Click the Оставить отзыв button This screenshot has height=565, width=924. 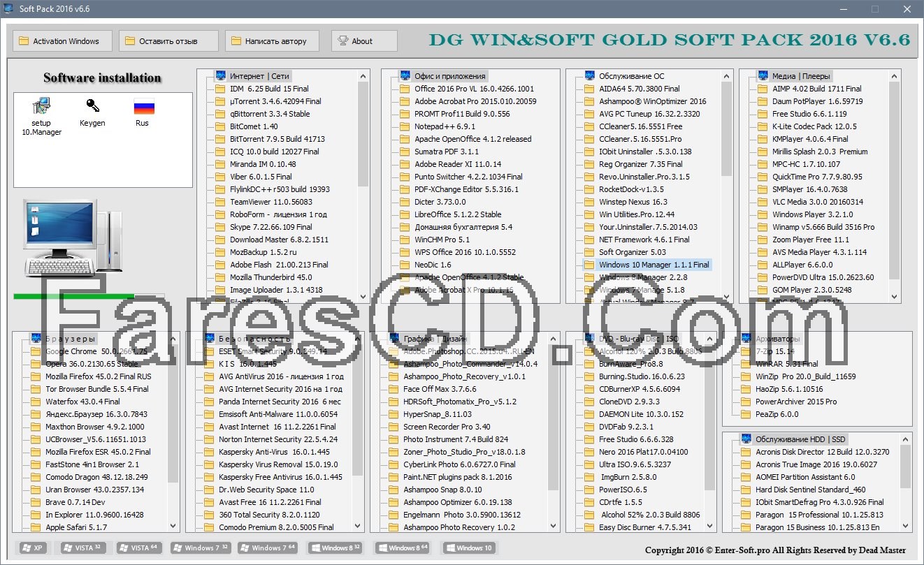168,41
